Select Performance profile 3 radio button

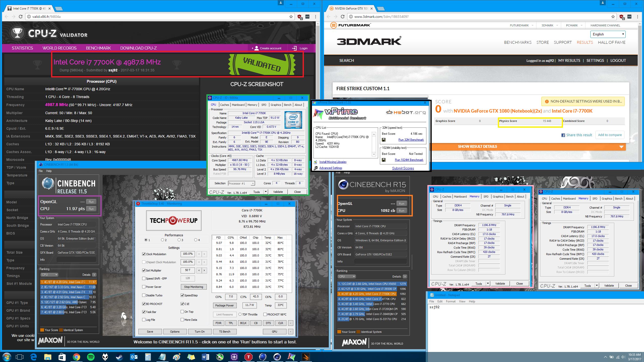179,240
